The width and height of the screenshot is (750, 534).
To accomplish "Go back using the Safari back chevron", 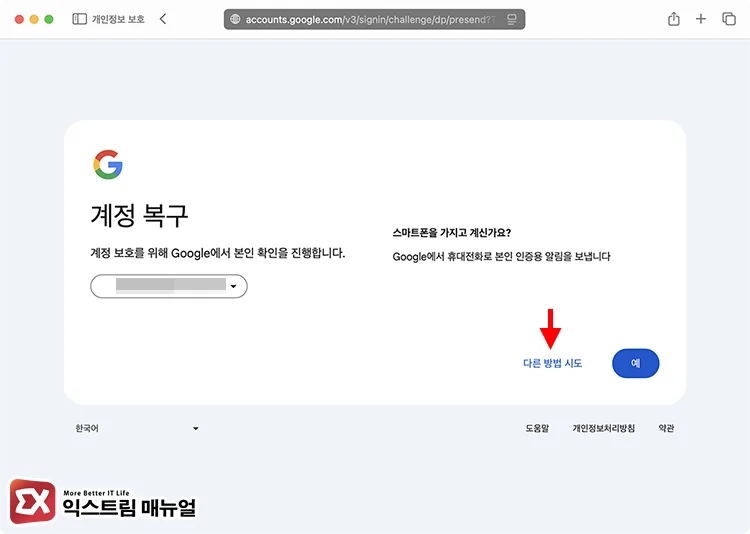I will pos(163,19).
